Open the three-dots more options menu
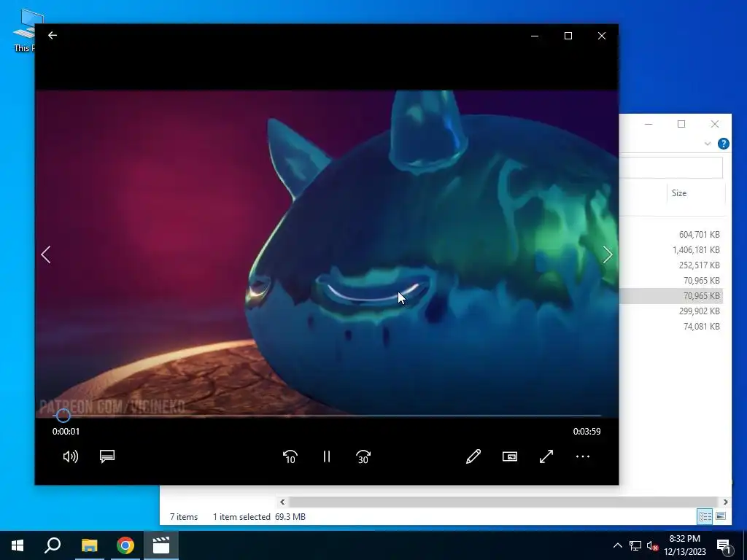The width and height of the screenshot is (747, 560). pos(583,456)
